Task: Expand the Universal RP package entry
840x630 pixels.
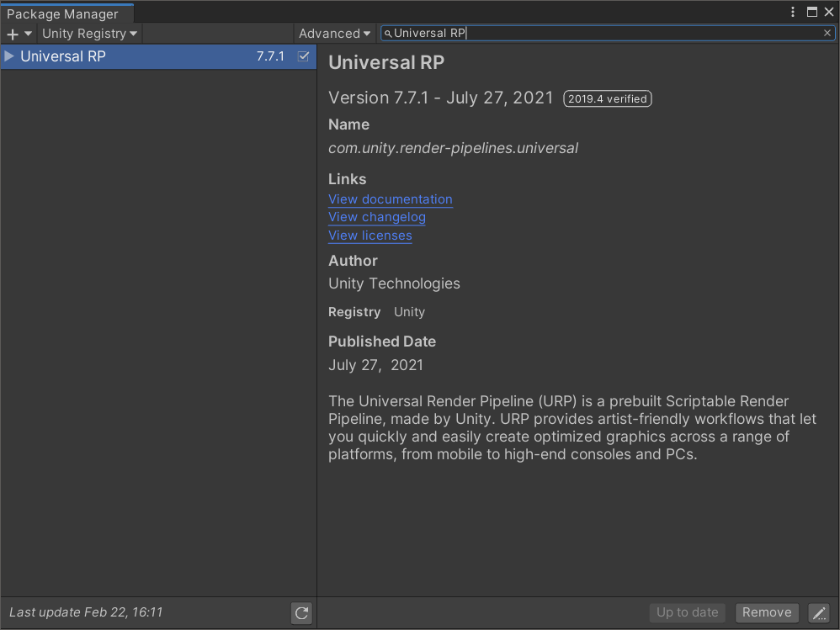Action: pos(8,56)
